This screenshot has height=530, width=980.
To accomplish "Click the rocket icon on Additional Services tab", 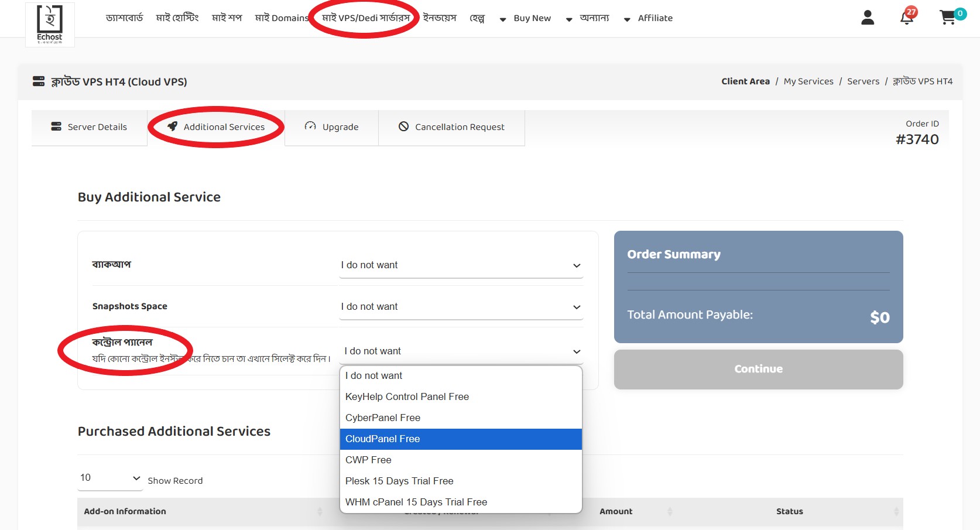I will click(172, 126).
